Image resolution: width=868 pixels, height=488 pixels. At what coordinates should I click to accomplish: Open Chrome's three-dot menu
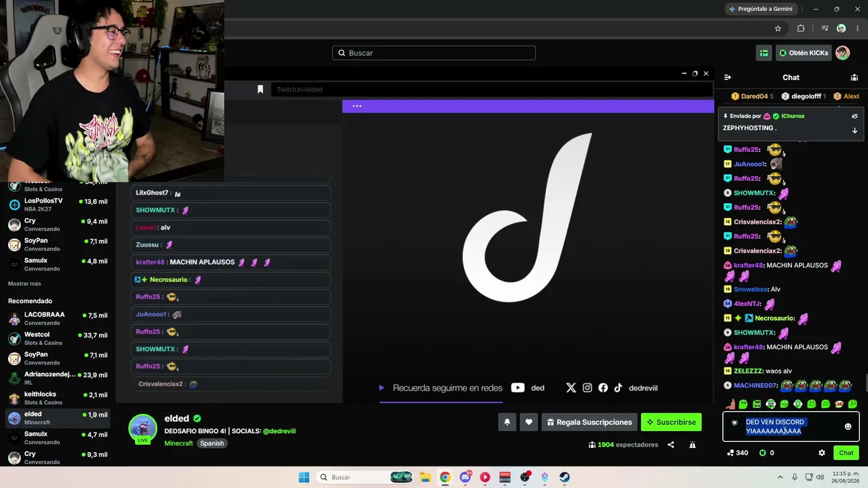[x=858, y=28]
